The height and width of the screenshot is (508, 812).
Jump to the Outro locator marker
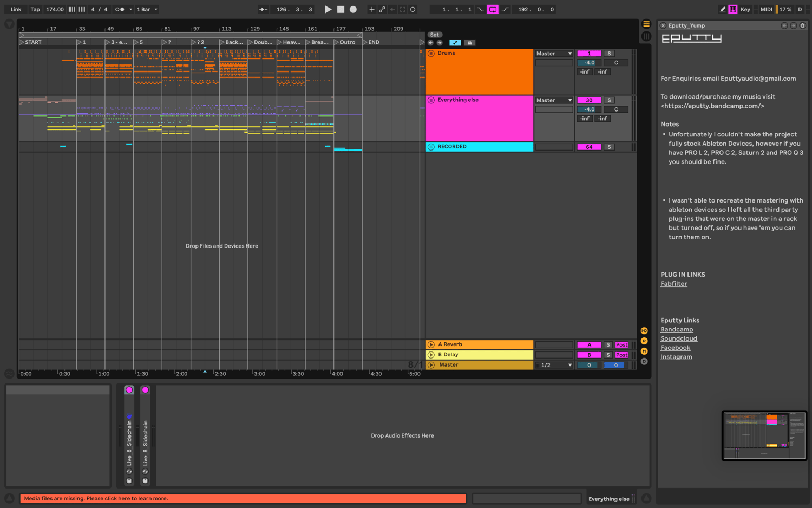345,42
